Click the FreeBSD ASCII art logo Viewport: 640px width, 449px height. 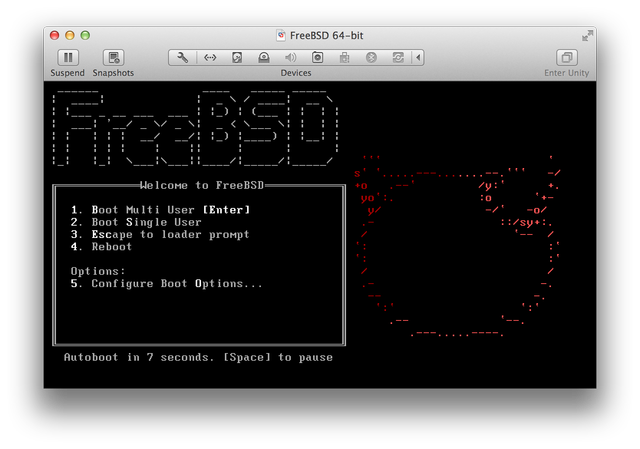click(x=195, y=128)
